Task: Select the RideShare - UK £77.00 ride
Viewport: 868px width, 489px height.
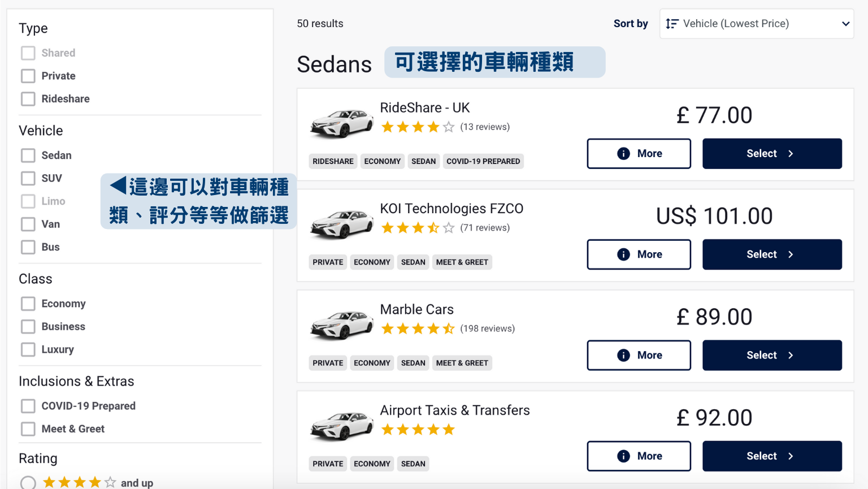Action: point(772,154)
